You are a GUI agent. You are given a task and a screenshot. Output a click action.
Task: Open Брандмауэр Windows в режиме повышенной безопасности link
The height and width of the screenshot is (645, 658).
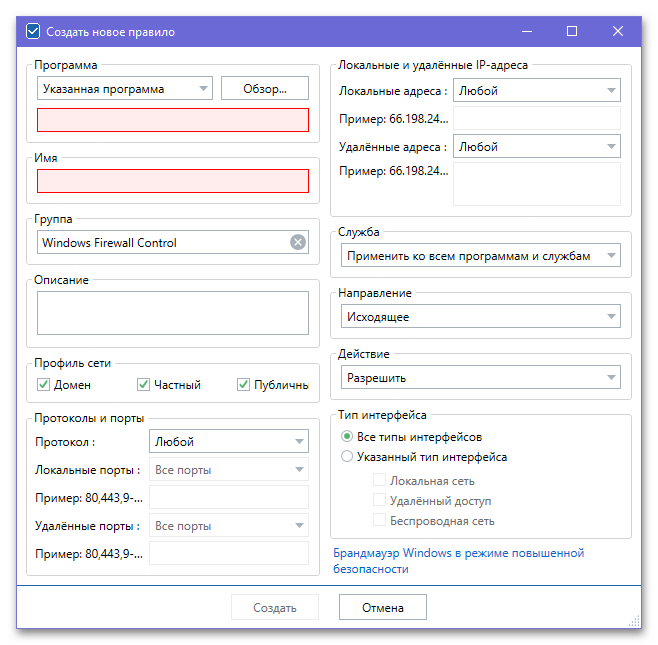(x=458, y=561)
